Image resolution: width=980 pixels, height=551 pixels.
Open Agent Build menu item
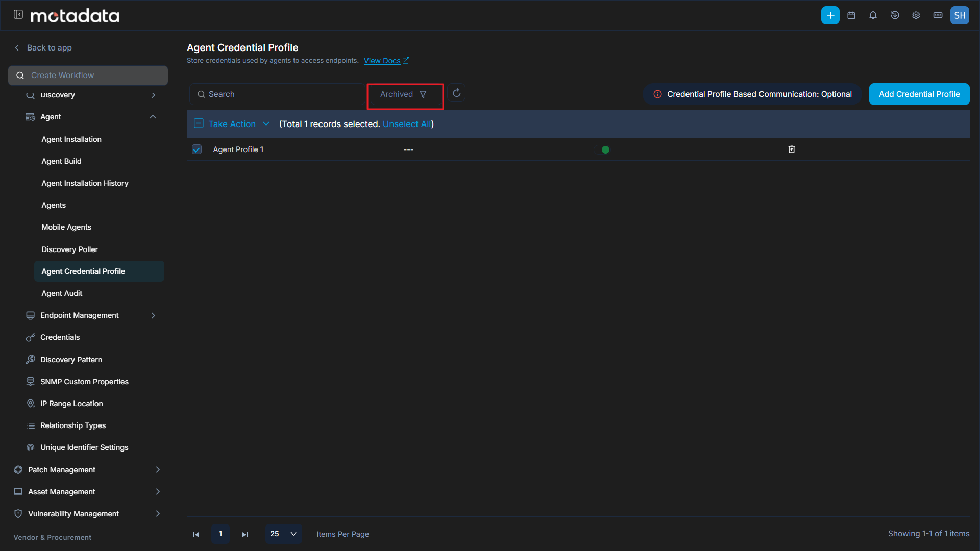(x=61, y=161)
